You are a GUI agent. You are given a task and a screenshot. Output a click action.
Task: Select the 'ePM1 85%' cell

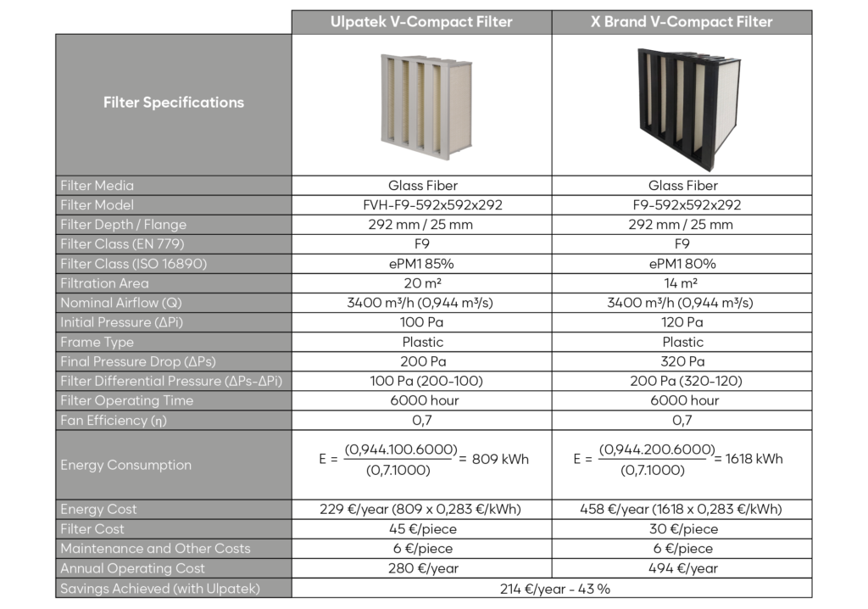421,264
